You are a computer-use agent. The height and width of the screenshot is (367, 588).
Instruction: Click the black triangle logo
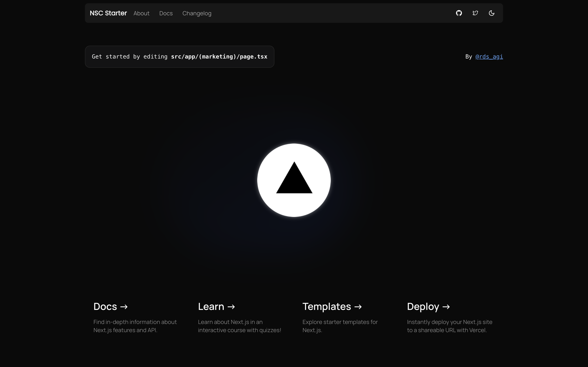(294, 182)
